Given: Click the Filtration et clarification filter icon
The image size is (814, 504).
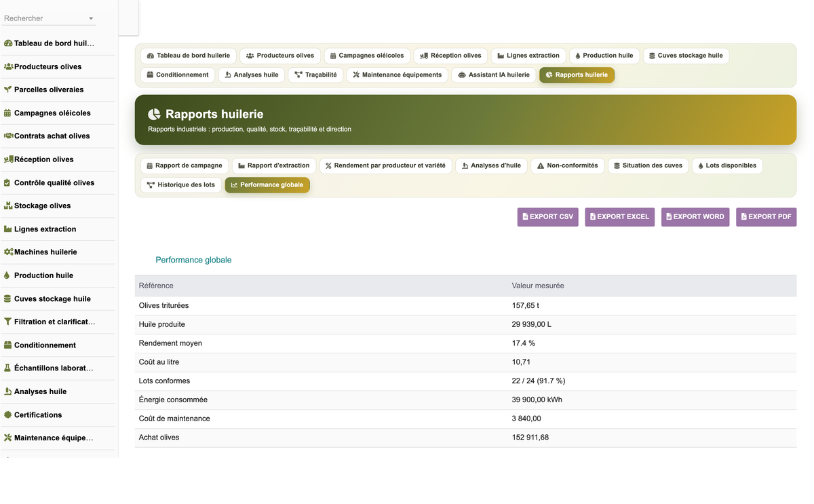Looking at the screenshot, I should [x=7, y=322].
